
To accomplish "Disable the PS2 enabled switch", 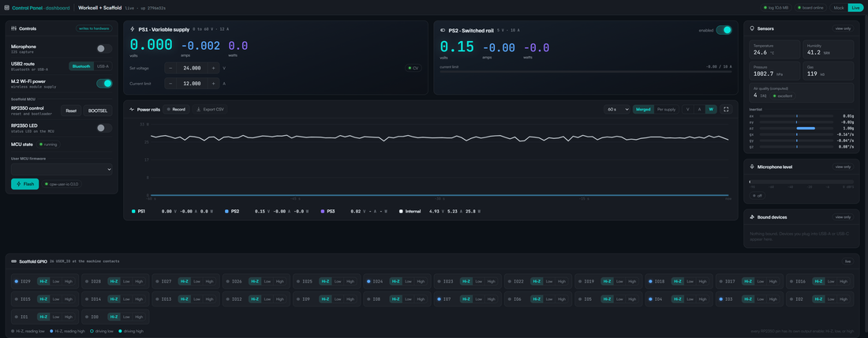I will point(724,31).
